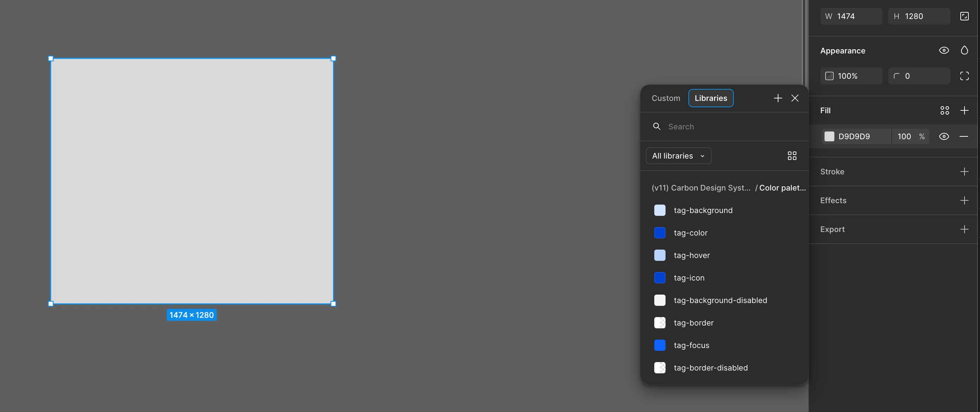Click the top-right resize handle of rectangle
This screenshot has height=412, width=980.
[333, 59]
